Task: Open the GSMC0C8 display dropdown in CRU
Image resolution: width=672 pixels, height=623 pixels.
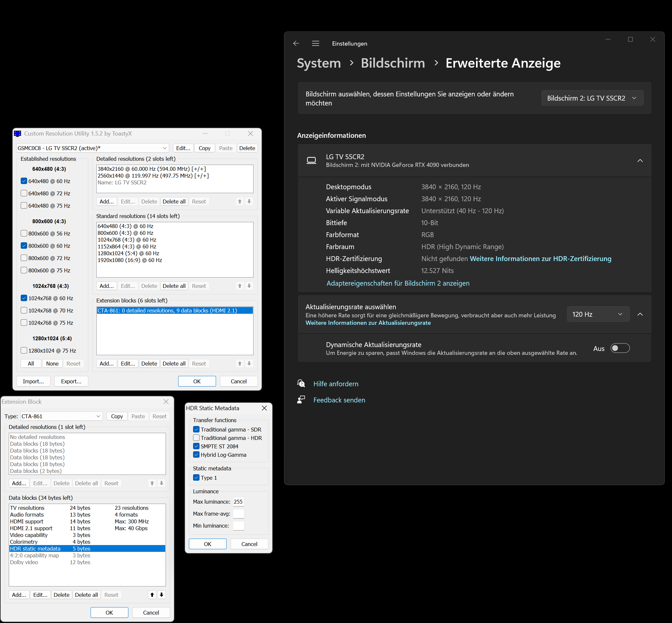Action: pos(165,148)
